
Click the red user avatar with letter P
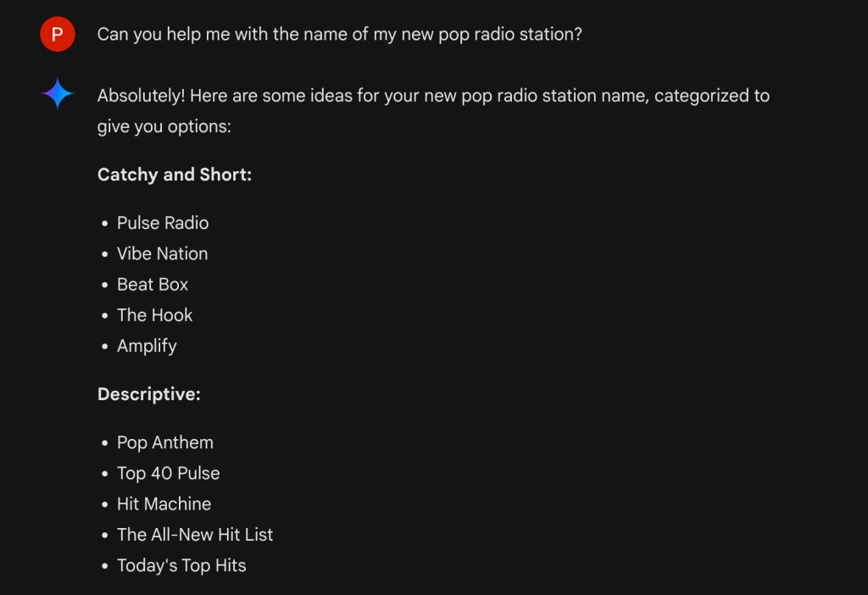[57, 35]
